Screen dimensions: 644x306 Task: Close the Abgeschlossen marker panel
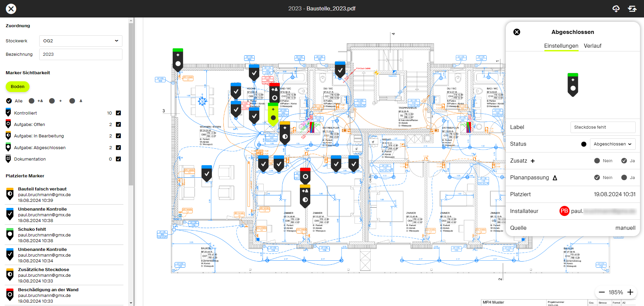click(x=517, y=32)
